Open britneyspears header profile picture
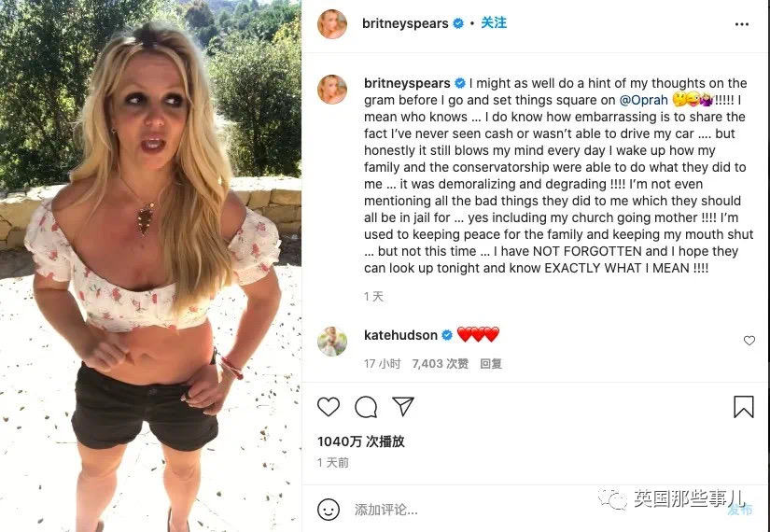Screen dimensions: 770x532 [332, 23]
